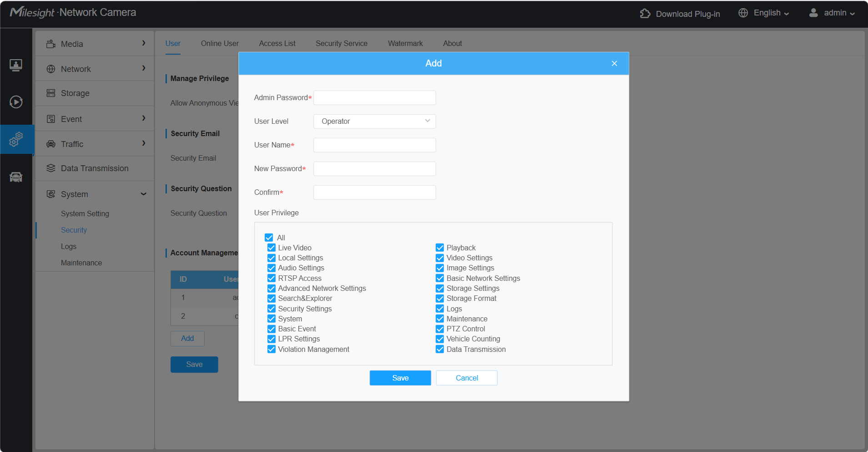Open playback icon in left sidebar

16,102
